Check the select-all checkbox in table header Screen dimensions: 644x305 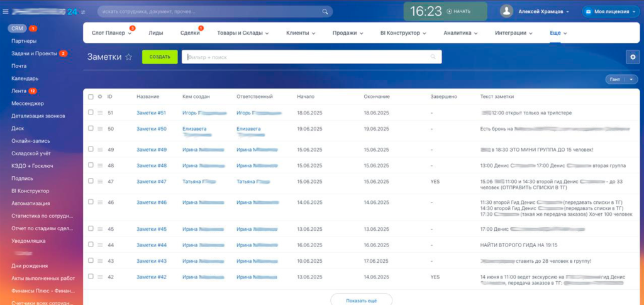pos(91,97)
